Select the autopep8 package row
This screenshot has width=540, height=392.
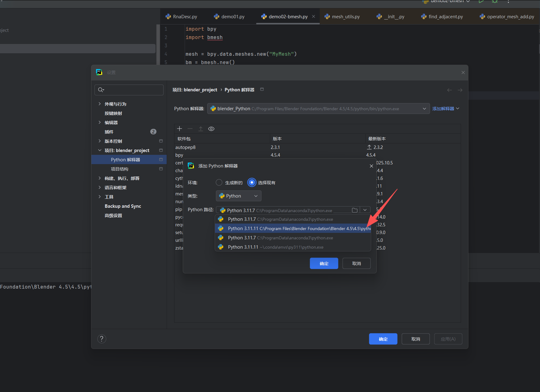point(317,147)
